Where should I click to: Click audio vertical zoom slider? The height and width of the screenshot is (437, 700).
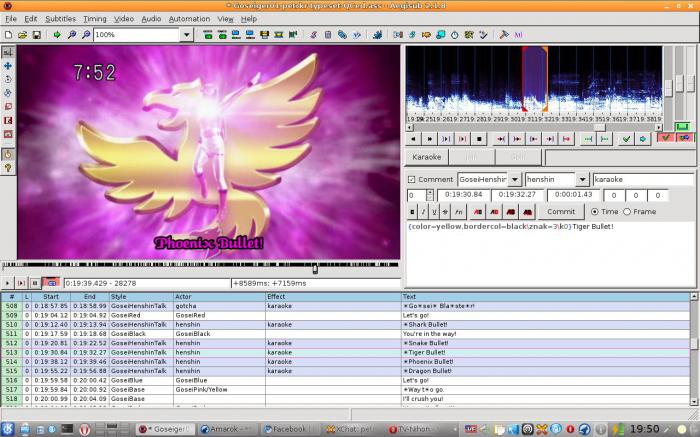coord(679,83)
